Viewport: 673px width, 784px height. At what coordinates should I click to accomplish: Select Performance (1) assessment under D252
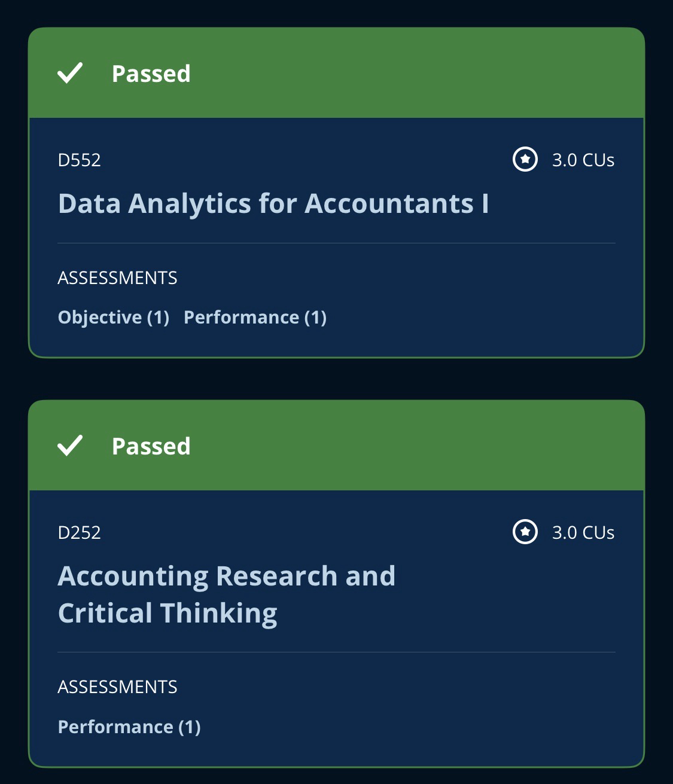point(129,727)
